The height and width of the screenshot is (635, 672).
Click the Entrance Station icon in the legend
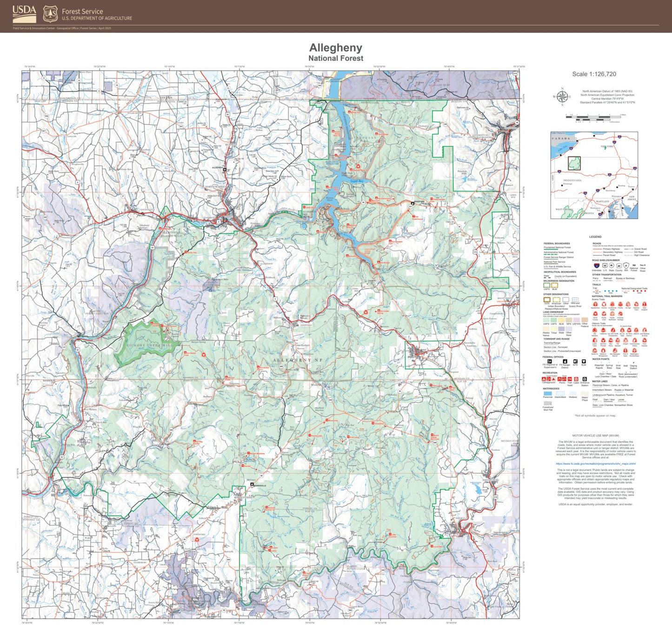[x=585, y=379]
